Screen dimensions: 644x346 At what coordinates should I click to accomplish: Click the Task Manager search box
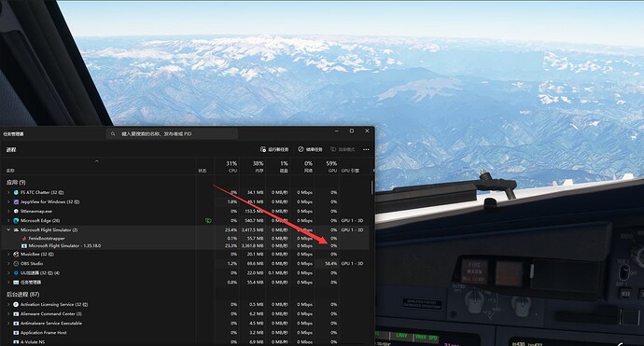pos(172,133)
